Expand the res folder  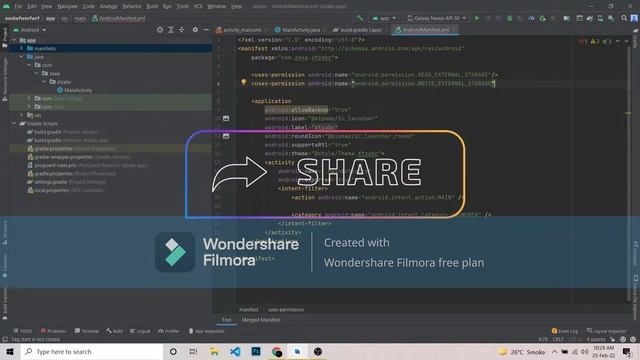point(22,115)
